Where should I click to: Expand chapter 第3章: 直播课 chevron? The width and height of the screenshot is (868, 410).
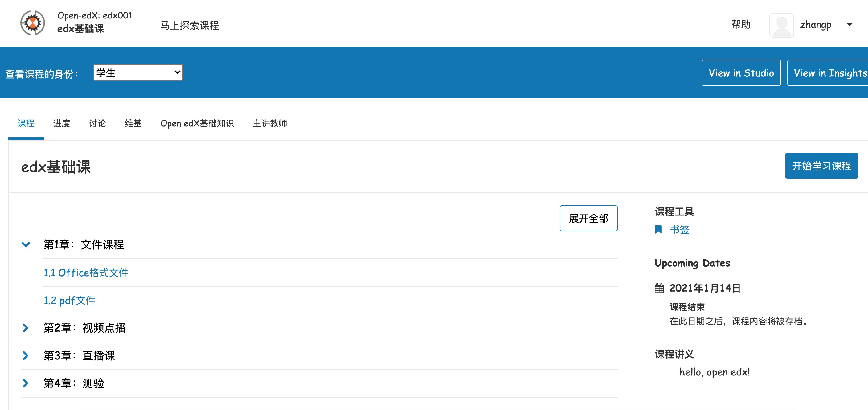[25, 355]
